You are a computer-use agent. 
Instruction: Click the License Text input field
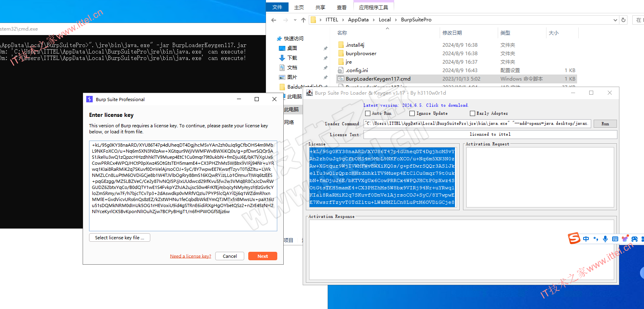tap(490, 135)
